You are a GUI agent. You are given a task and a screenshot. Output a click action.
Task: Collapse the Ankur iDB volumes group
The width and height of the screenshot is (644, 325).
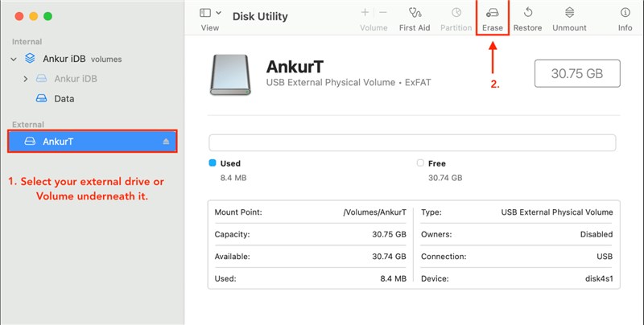point(14,59)
